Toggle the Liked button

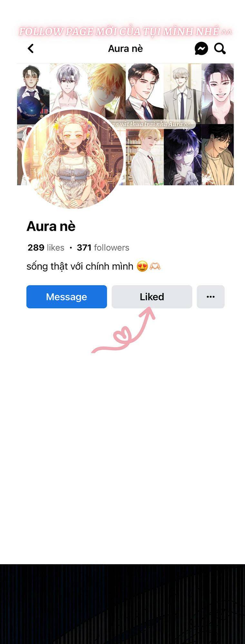(x=152, y=297)
